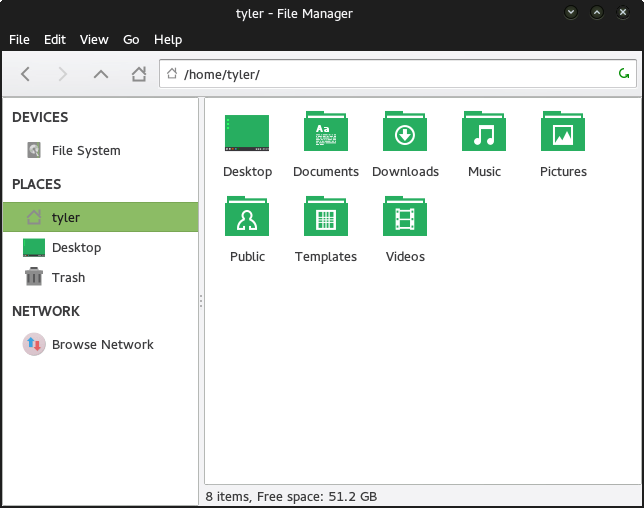
Task: Close the File Manager window
Action: [x=623, y=12]
